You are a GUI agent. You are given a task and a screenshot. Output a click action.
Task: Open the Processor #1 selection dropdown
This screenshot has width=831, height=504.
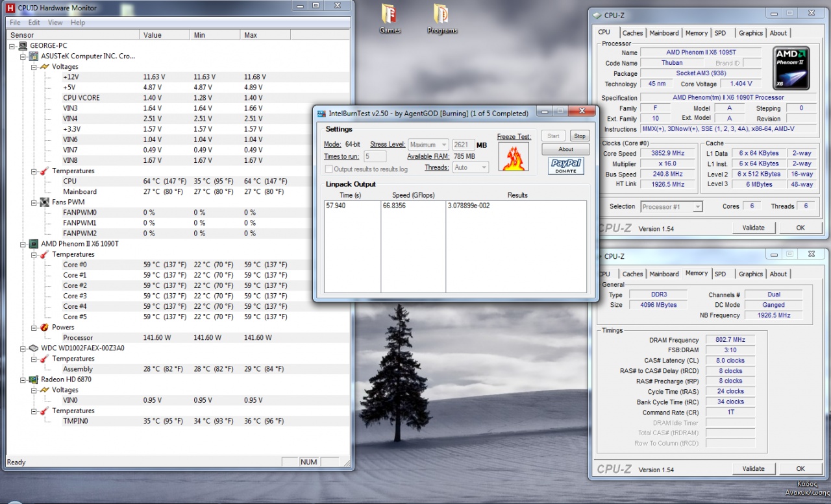coord(671,207)
